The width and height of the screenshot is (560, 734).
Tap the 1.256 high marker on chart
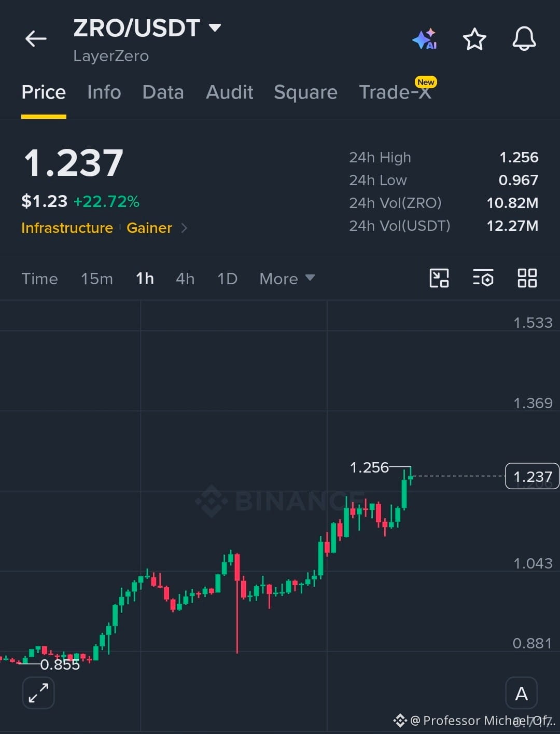(x=369, y=467)
